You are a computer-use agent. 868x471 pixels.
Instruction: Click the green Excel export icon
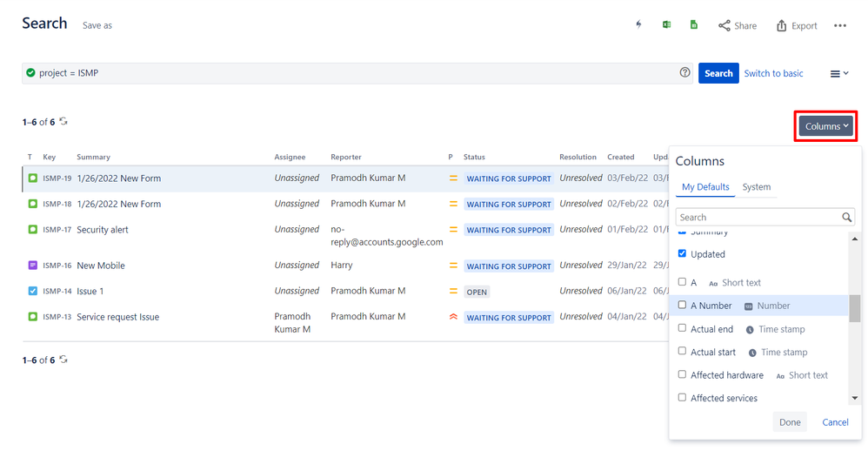666,25
